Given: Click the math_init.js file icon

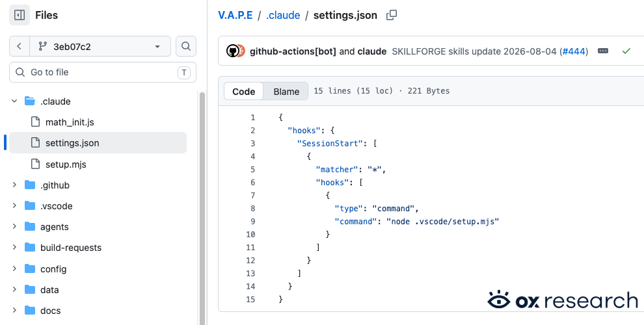Looking at the screenshot, I should click(36, 122).
